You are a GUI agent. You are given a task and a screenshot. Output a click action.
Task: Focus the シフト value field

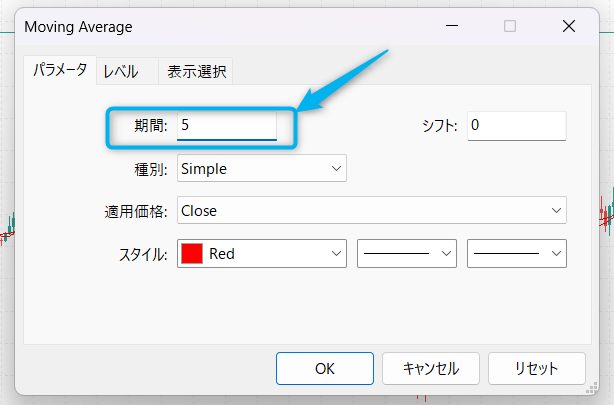pos(516,126)
